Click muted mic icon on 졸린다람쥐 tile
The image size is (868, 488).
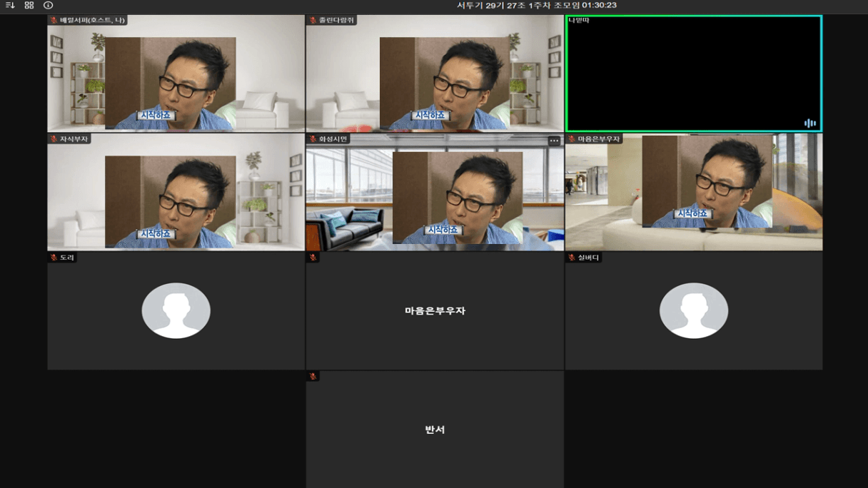tap(313, 20)
